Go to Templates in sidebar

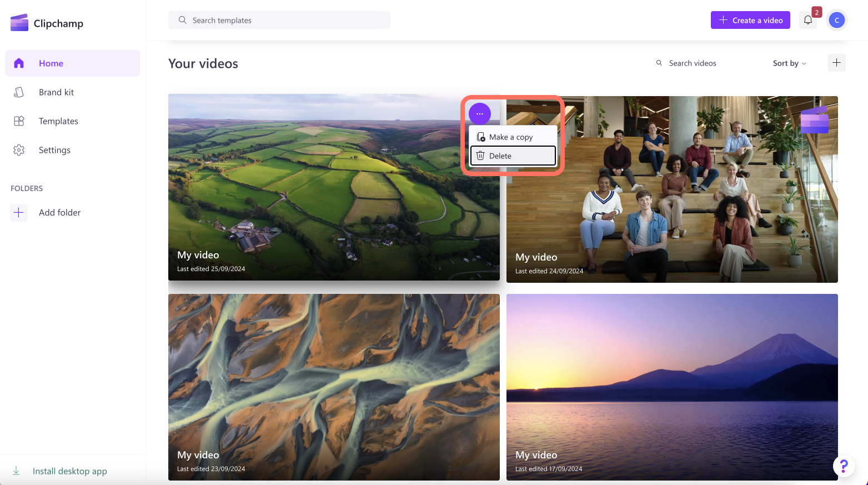[x=72, y=121]
